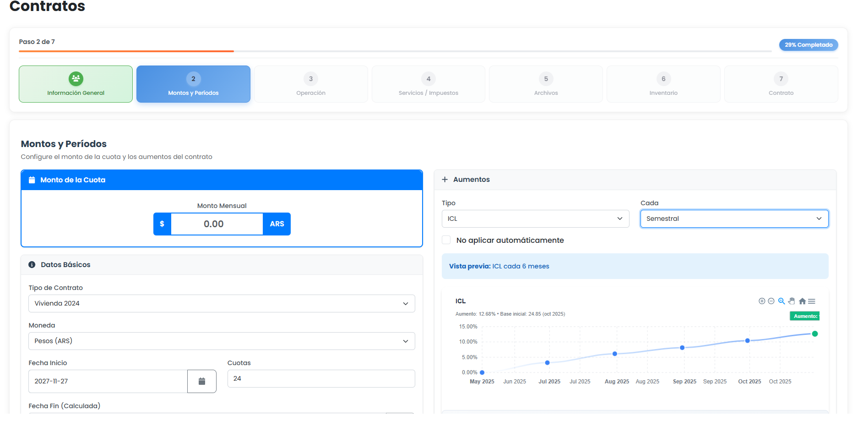Enable panning mode on the ICL chart
The height and width of the screenshot is (421, 868).
coord(792,301)
